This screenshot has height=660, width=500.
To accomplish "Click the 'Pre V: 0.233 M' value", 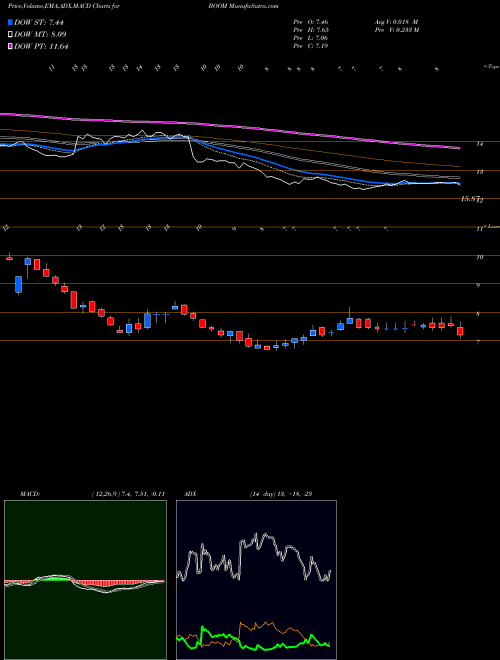I will [396, 30].
